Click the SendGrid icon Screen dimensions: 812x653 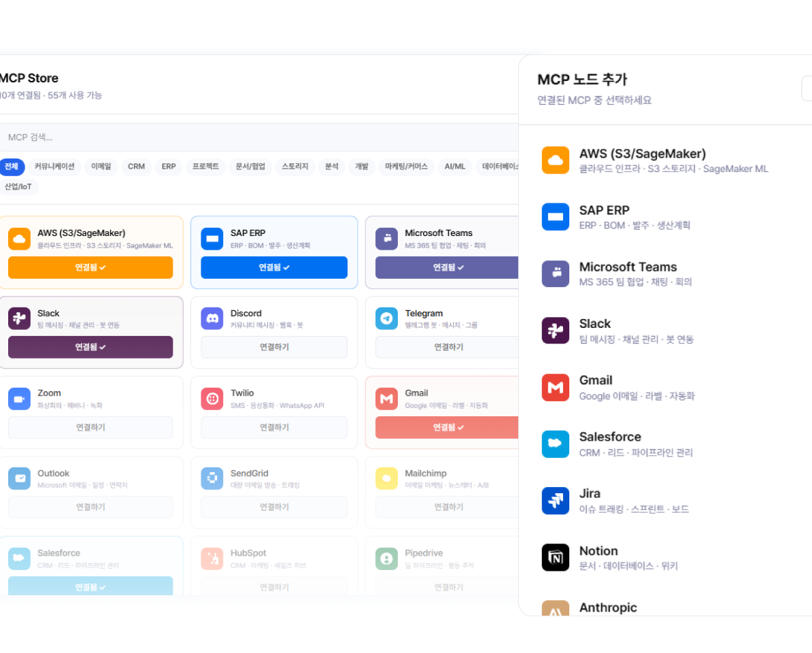[212, 478]
